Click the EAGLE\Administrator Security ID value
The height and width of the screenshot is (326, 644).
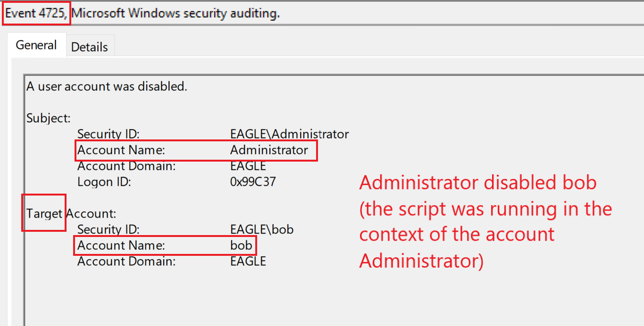click(289, 134)
